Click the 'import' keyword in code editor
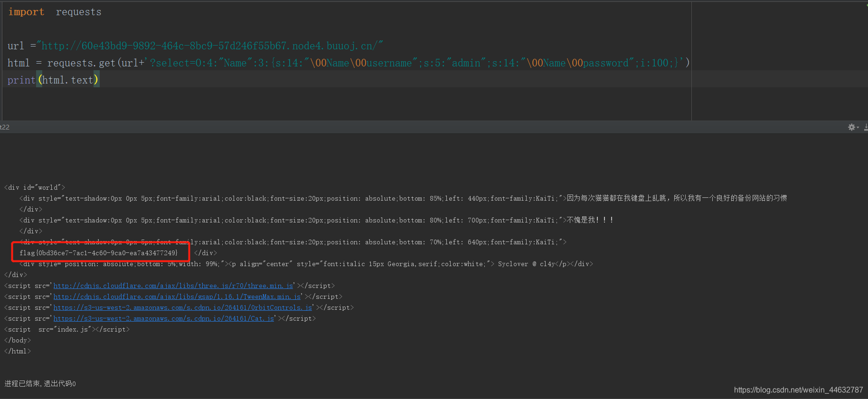 tap(26, 12)
